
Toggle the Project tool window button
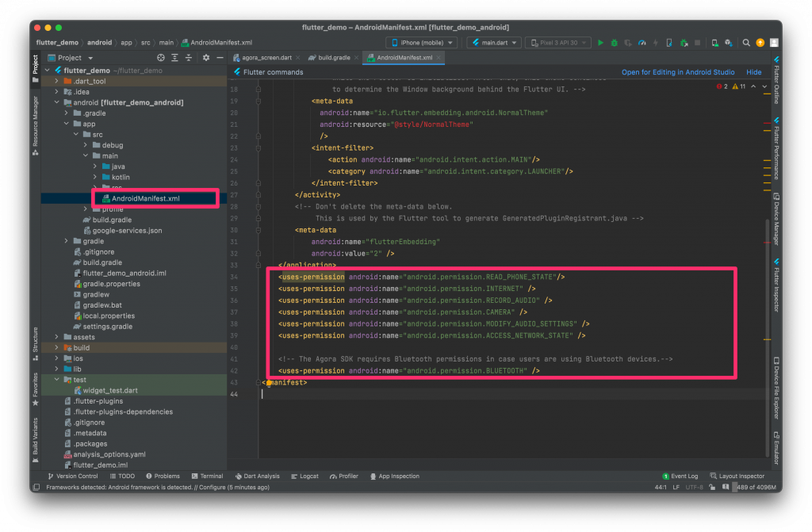(35, 68)
